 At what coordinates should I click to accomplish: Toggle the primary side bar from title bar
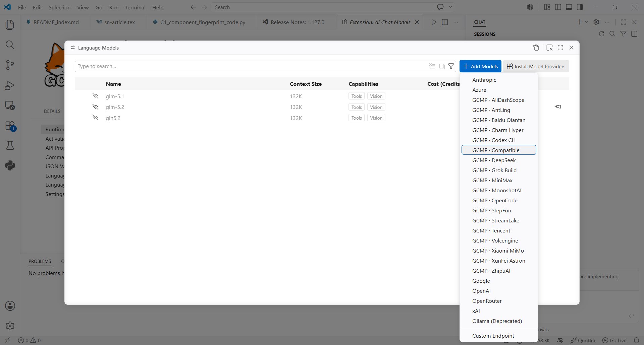(558, 7)
